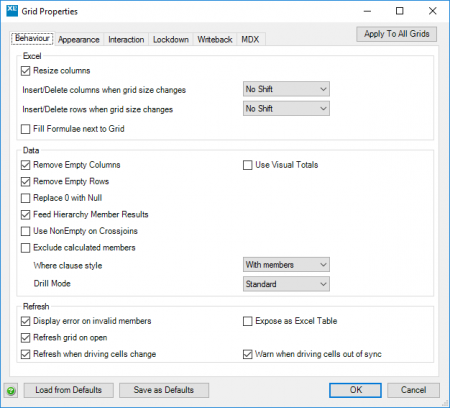Click the XL app icon in title bar
The height and width of the screenshot is (408, 450).
[x=12, y=11]
